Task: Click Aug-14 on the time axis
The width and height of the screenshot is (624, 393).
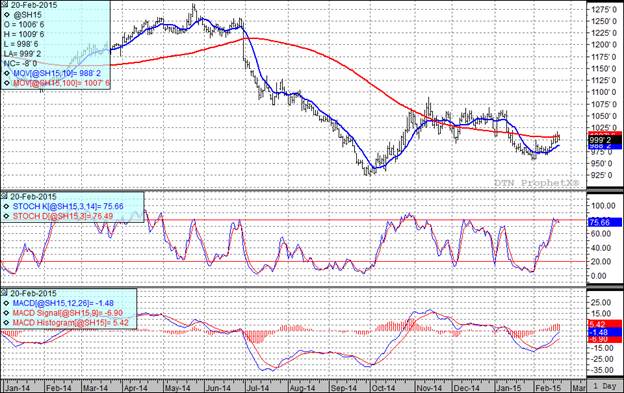Action: pyautogui.click(x=302, y=387)
